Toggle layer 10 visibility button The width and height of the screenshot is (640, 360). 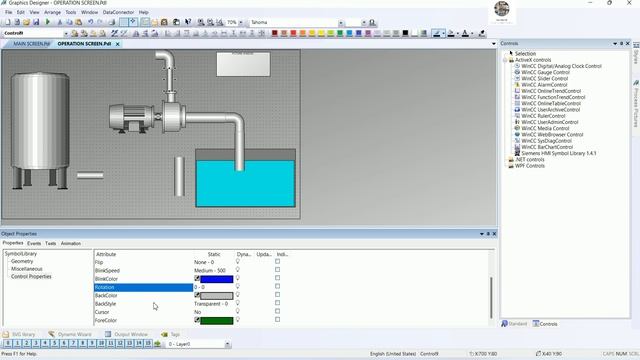(x=101, y=344)
